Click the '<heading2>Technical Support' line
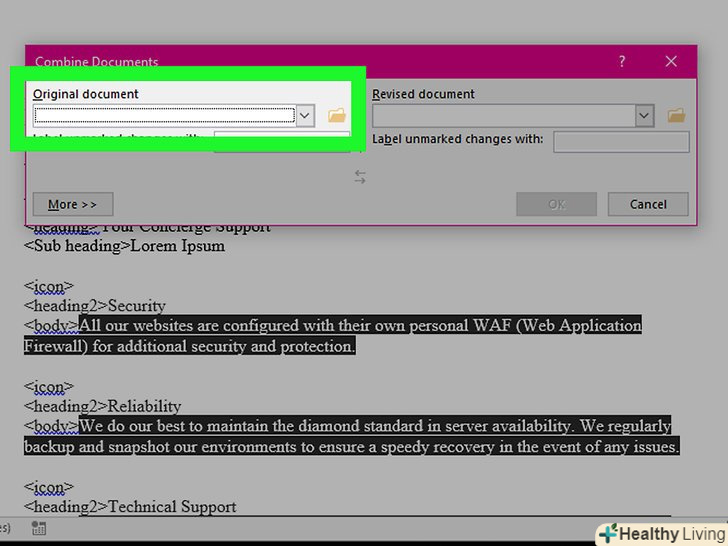The width and height of the screenshot is (728, 546). coord(130,507)
